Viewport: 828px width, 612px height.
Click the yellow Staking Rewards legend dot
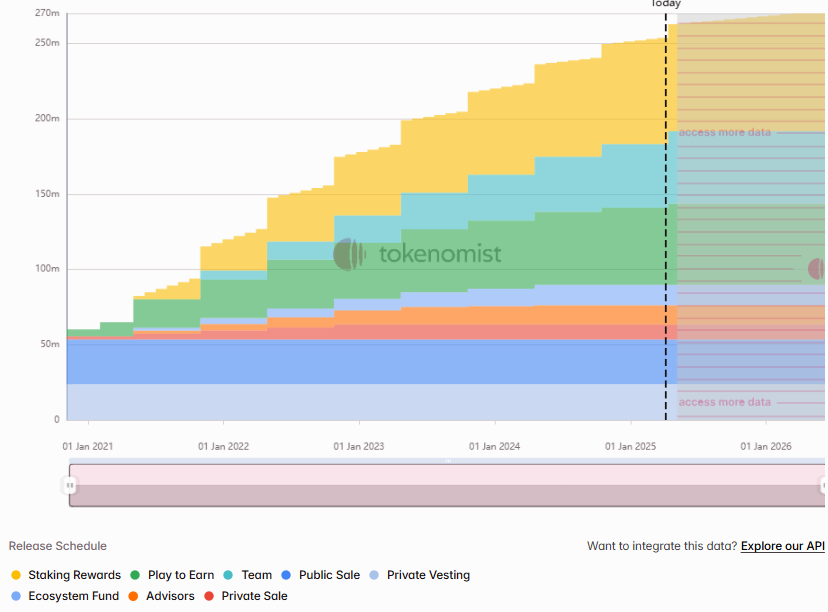coord(15,575)
